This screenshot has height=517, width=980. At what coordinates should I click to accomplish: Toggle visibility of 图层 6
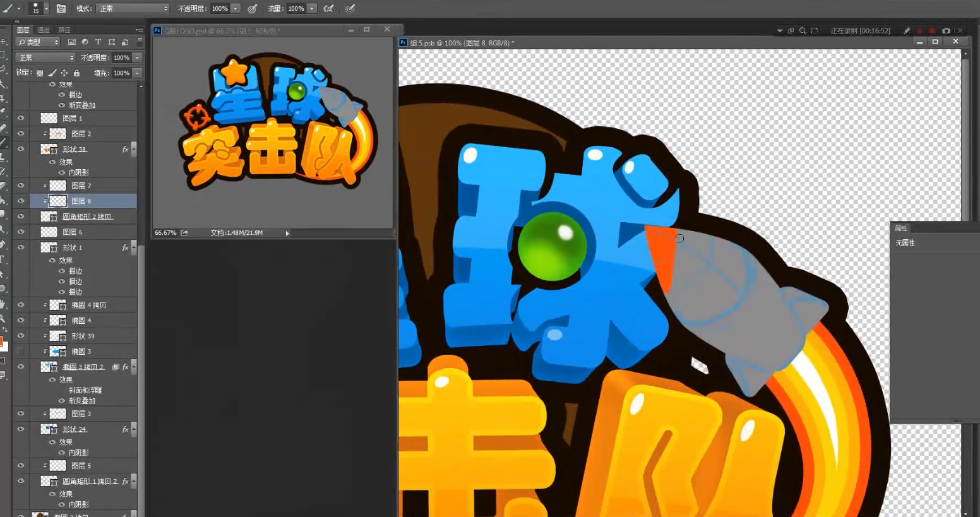click(x=21, y=232)
